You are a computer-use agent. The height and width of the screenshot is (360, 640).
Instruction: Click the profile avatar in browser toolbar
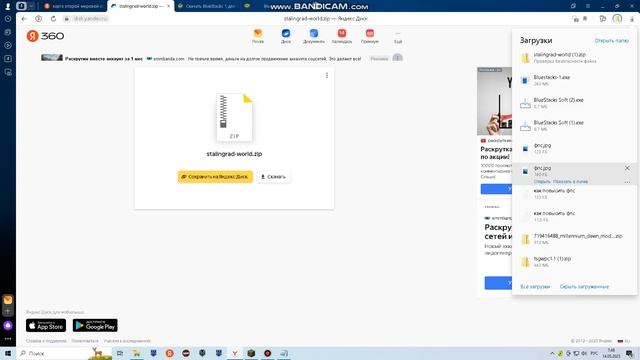click(x=617, y=18)
